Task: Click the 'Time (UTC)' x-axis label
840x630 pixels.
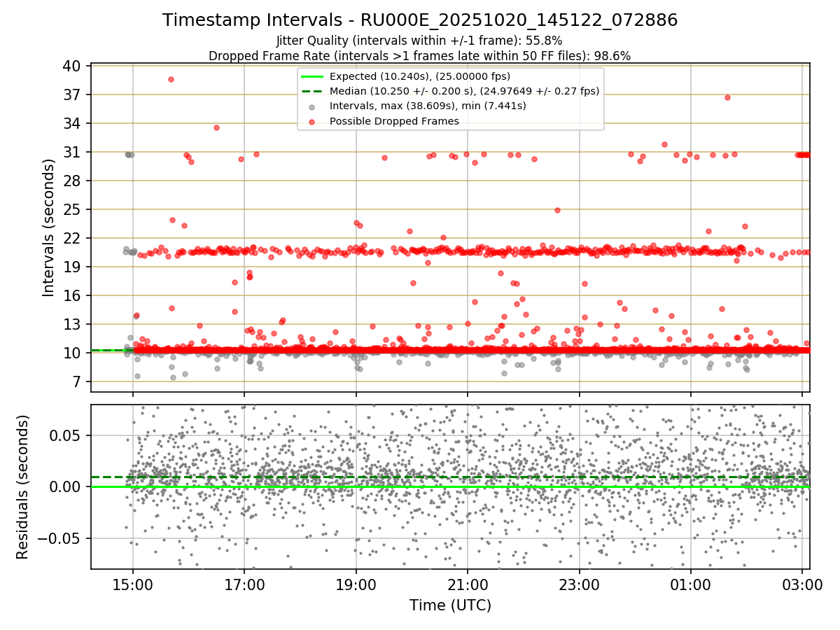Action: pos(450,605)
